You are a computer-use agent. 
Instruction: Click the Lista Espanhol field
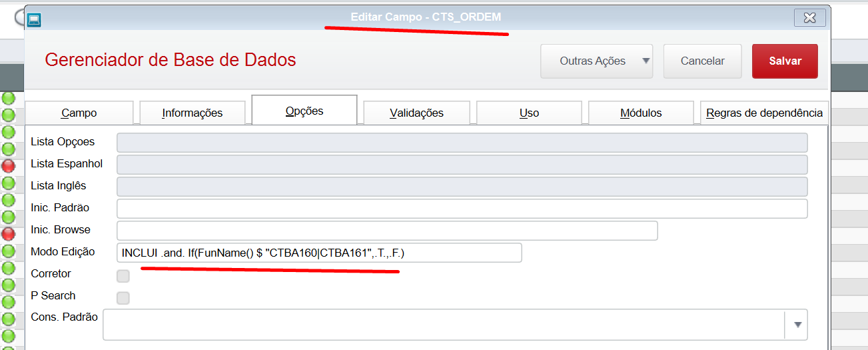point(462,165)
